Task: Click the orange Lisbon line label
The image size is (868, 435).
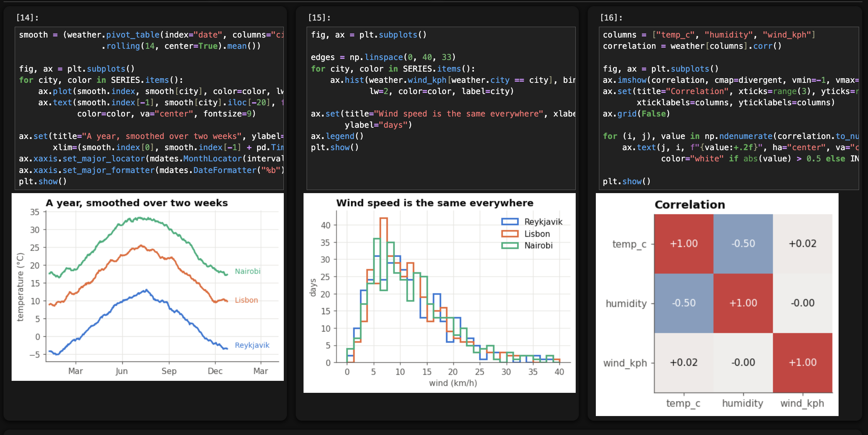Action: 246,300
